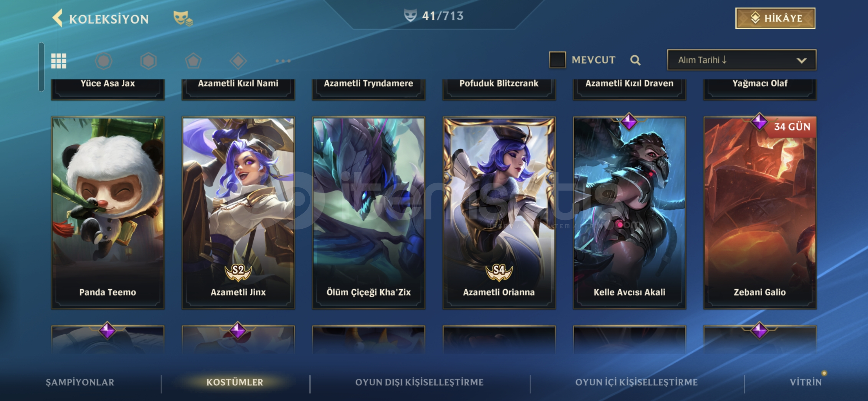Switch to the Şampiyonlar tab
868x401 pixels.
click(80, 382)
